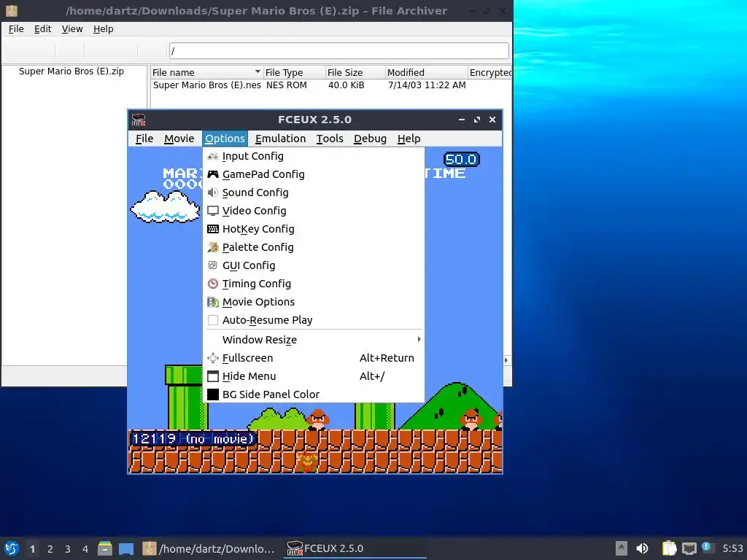Viewport: 747px width, 560px height.
Task: Click the Timing Config clock icon
Action: pyautogui.click(x=213, y=284)
